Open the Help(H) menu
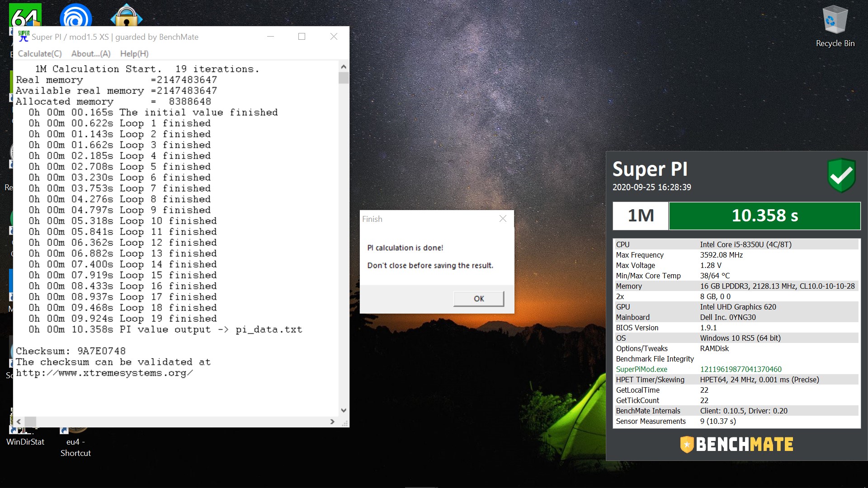868x488 pixels. (x=134, y=54)
